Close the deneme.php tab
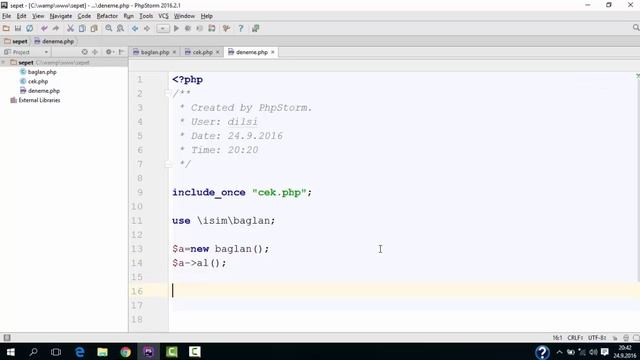This screenshot has width=640, height=360. tap(273, 52)
